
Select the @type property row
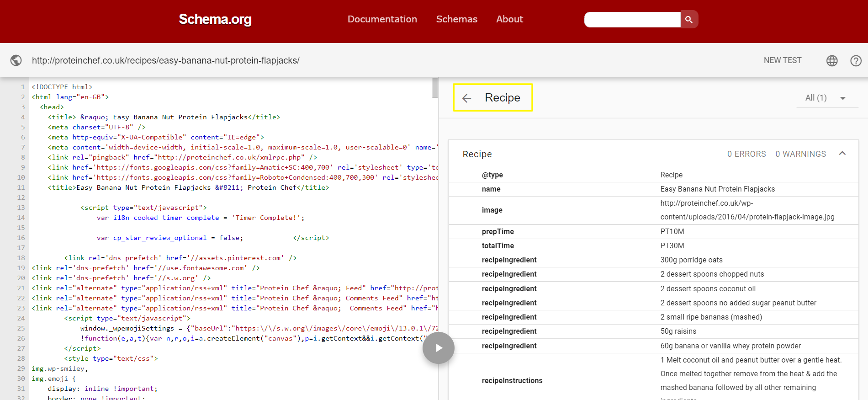point(653,175)
